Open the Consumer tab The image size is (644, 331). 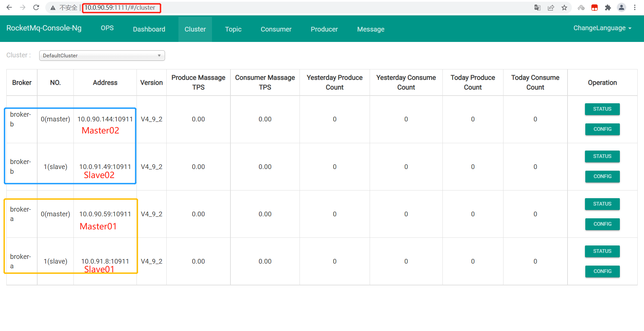276,29
